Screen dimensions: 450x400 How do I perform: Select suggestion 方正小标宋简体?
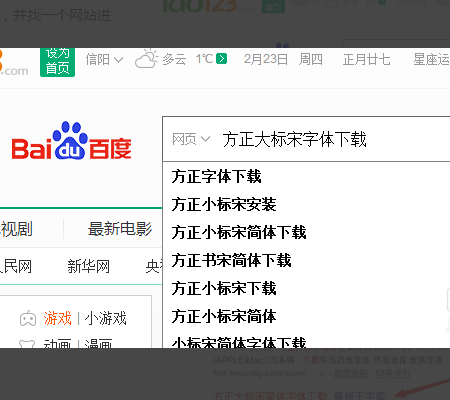224,316
